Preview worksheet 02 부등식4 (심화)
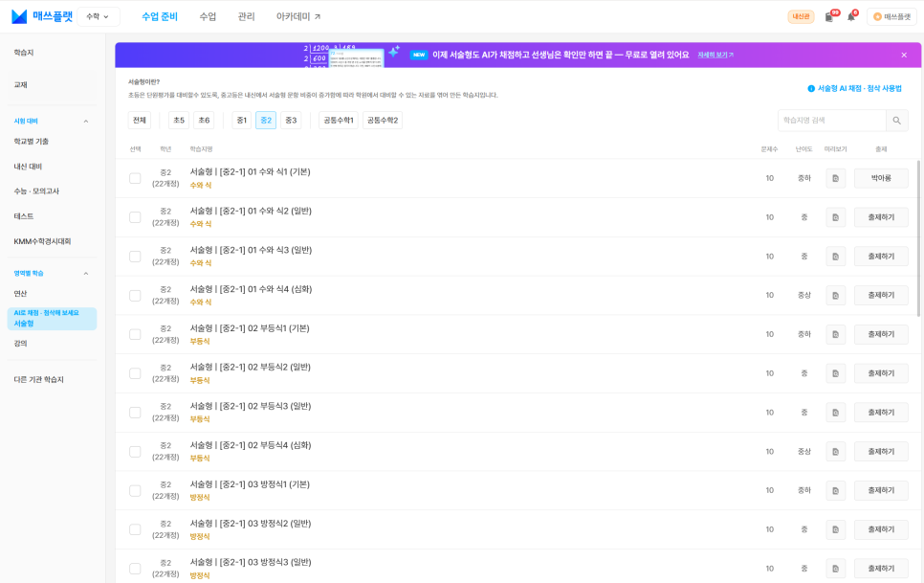This screenshot has width=924, height=583. coord(836,452)
